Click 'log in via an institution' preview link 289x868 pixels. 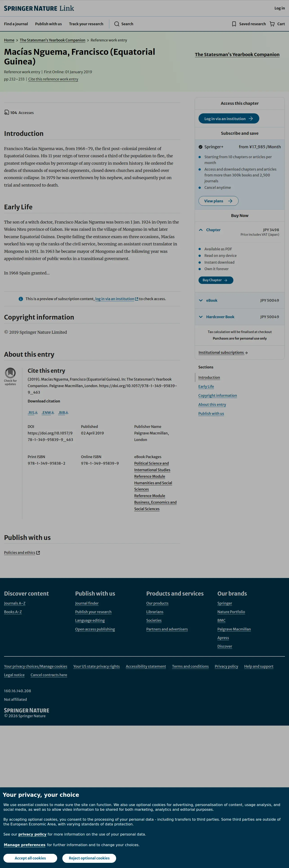115,299
